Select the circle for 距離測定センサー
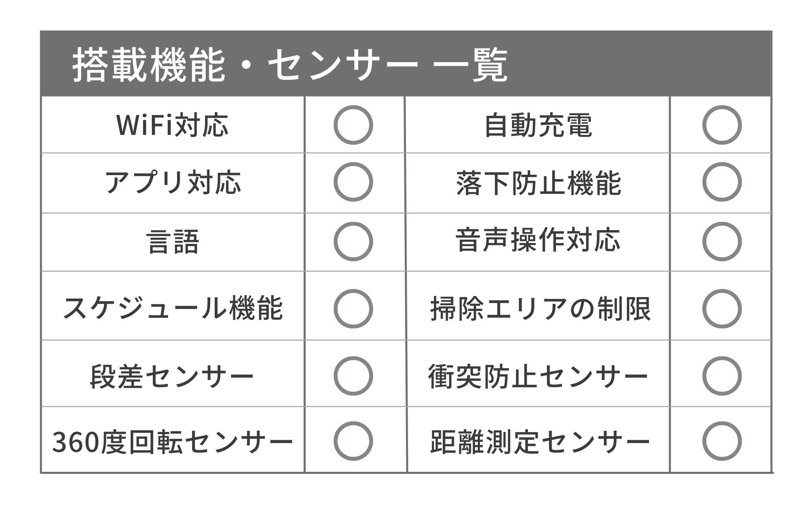 click(722, 441)
